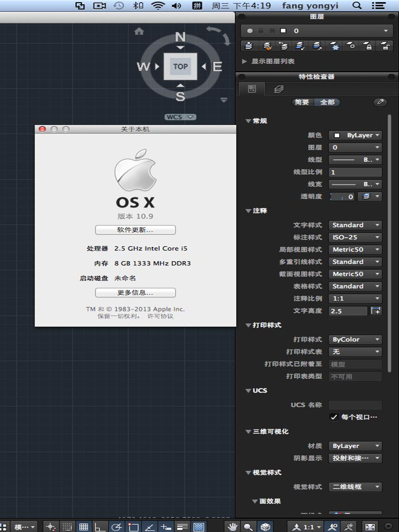This screenshot has width=399, height=532.
Task: Select the Layer Match icon with paintbrush
Action: point(268,45)
